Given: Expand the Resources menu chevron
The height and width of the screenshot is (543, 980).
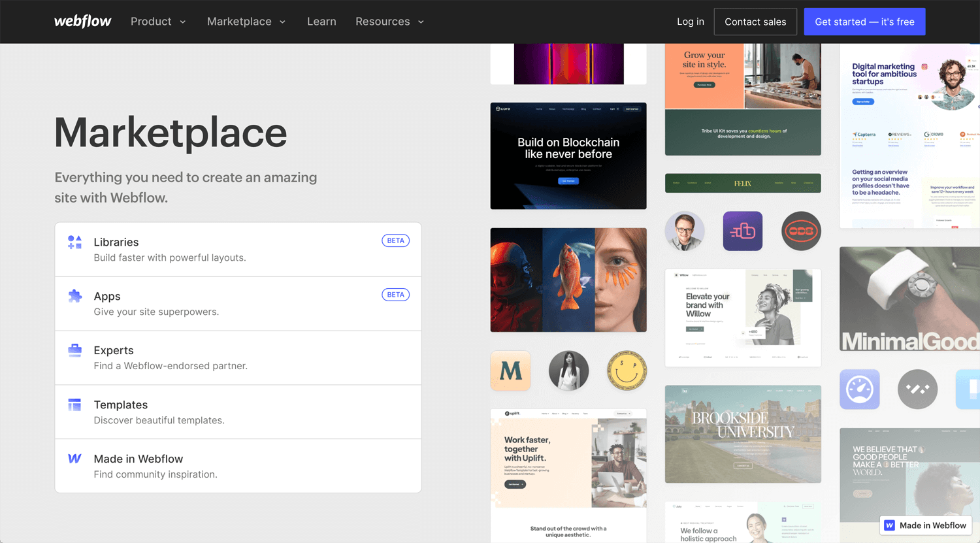Looking at the screenshot, I should (x=421, y=22).
